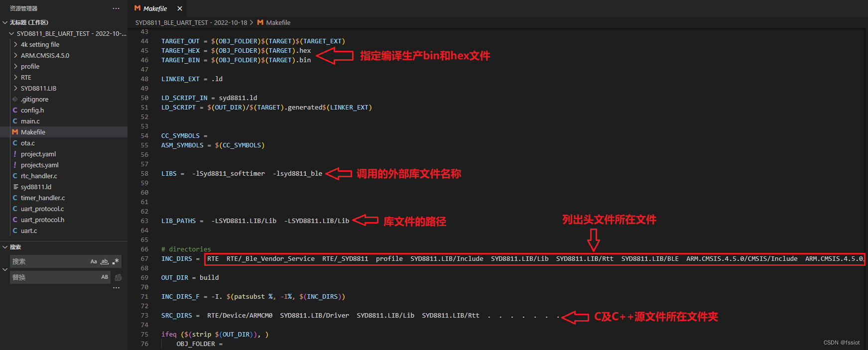Toggle Preserve Case in replace box
This screenshot has width=868, height=350.
(x=105, y=277)
